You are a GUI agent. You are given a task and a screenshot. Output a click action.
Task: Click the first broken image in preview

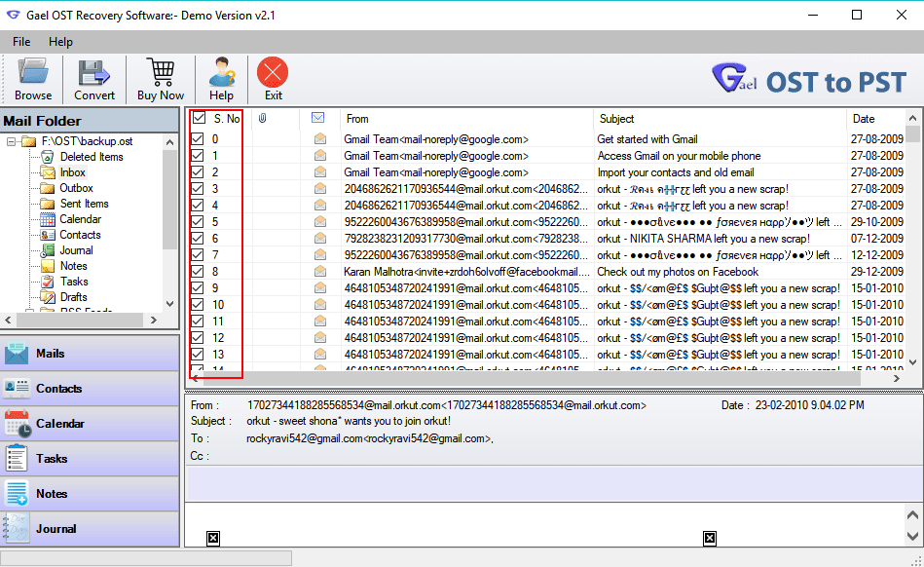pos(213,538)
